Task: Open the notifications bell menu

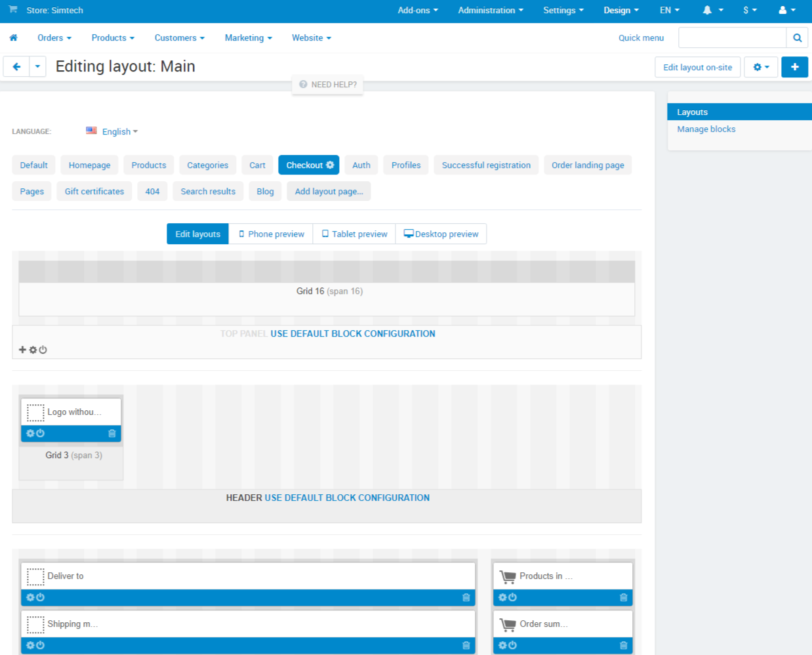Action: (x=712, y=10)
